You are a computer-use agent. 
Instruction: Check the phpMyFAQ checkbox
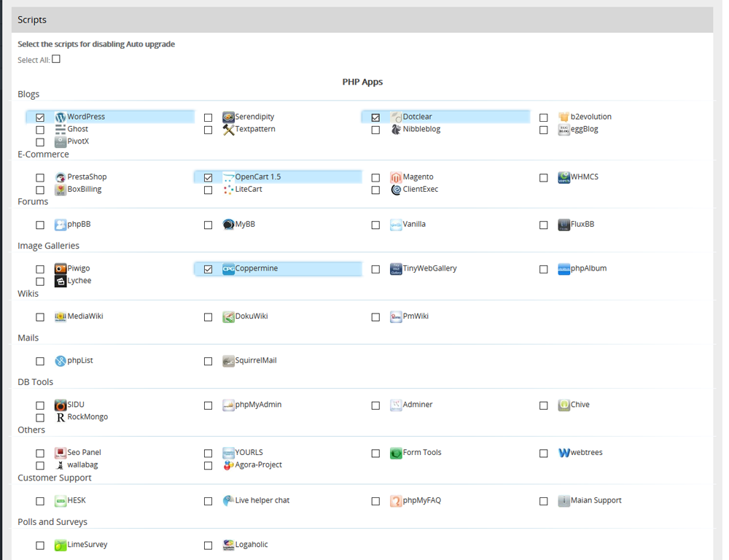pos(375,502)
